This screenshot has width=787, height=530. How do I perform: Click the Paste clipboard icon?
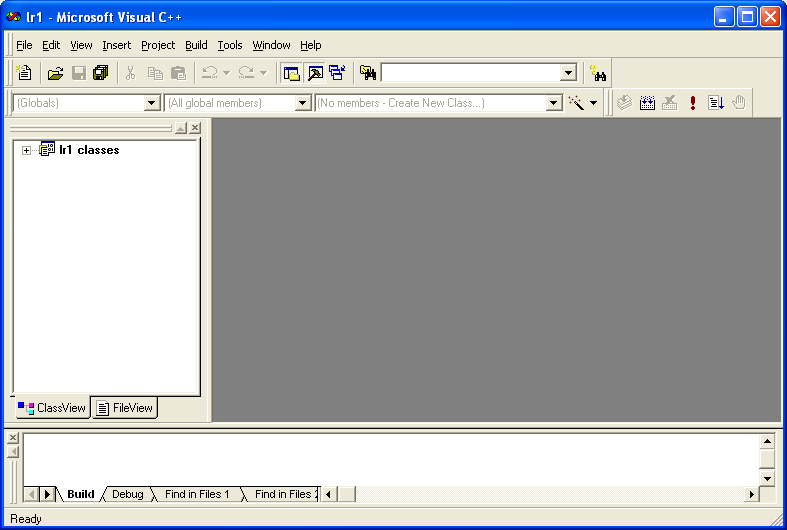click(178, 73)
